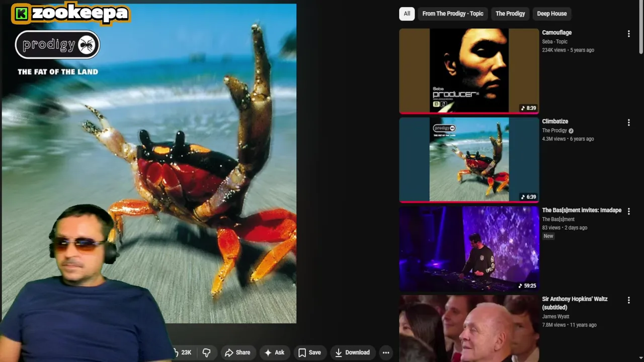The width and height of the screenshot is (644, 362).
Task: Click '83 views • 2 days ago' text
Action: coord(565,228)
